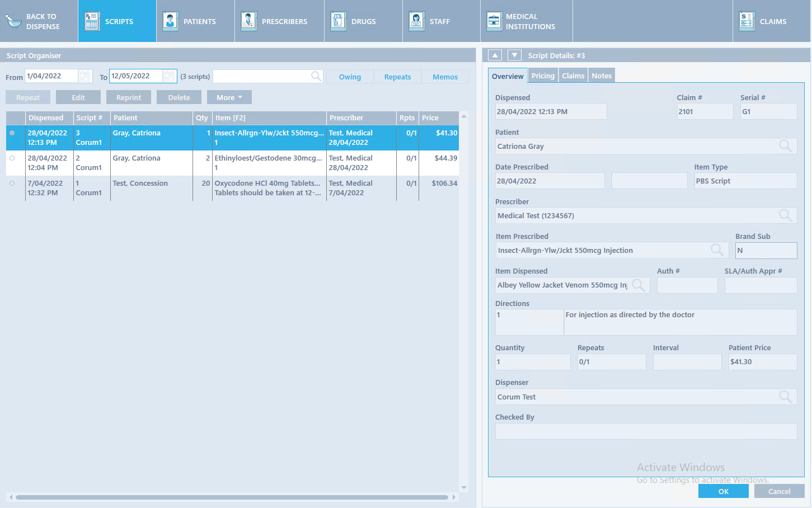Go to next script using down arrow
Image resolution: width=812 pixels, height=508 pixels.
coord(514,55)
